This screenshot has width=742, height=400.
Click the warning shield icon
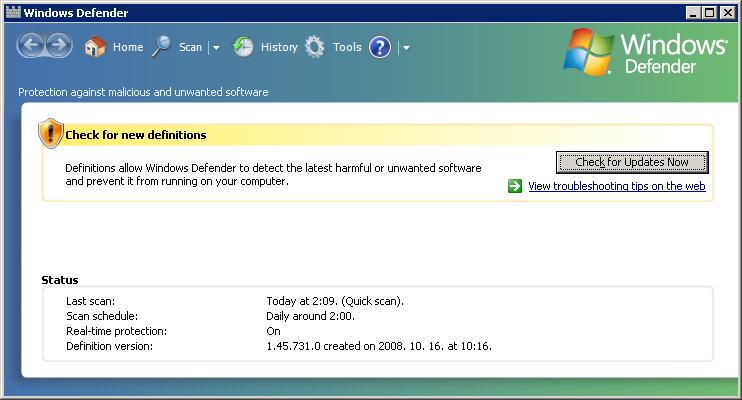pos(51,133)
